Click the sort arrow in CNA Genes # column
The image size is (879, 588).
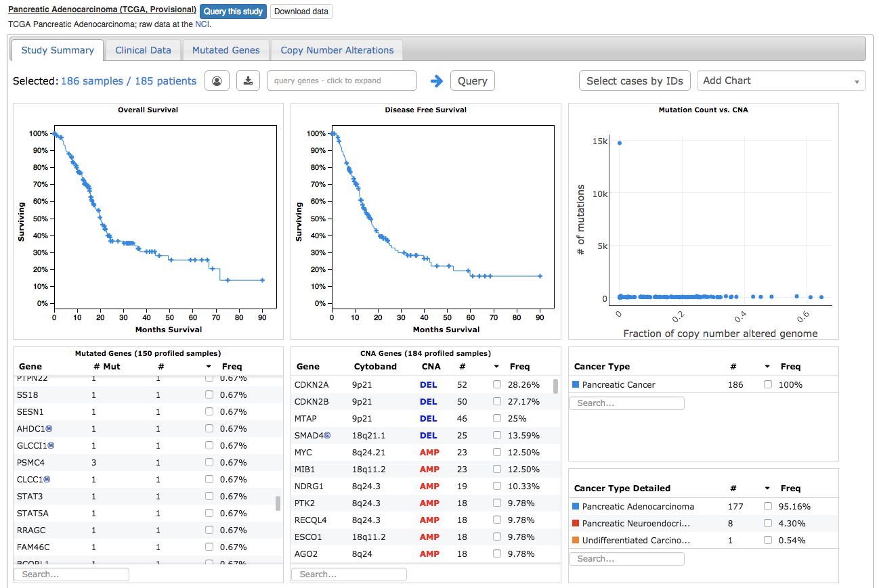click(x=495, y=366)
